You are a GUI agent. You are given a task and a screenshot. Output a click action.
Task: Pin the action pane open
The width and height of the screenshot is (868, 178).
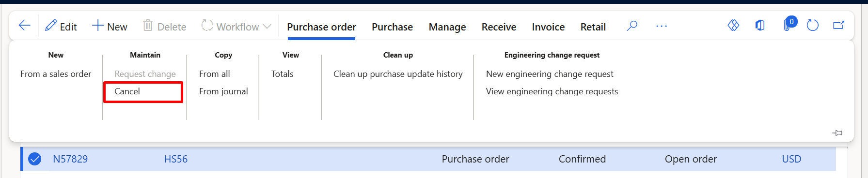point(837,133)
